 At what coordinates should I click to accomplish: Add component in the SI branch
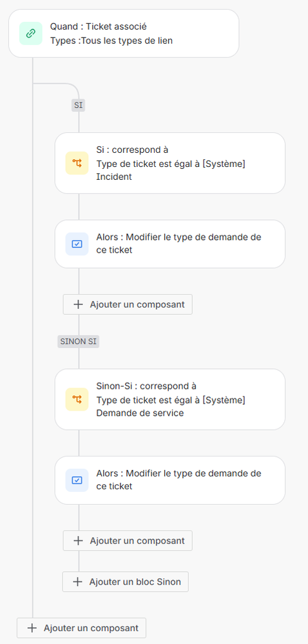pyautogui.click(x=128, y=304)
